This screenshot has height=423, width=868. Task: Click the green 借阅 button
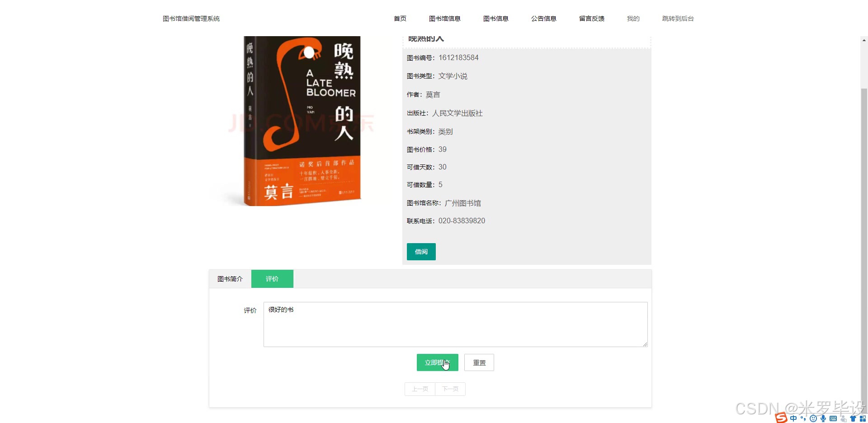click(x=421, y=252)
